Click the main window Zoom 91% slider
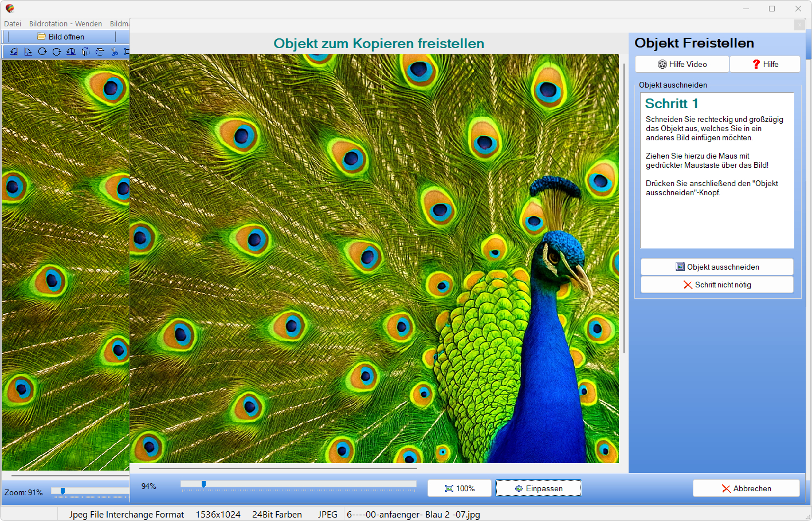812x521 pixels. [62, 491]
